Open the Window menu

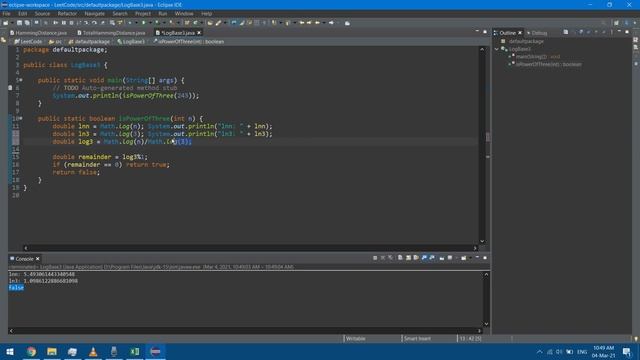coord(184,13)
